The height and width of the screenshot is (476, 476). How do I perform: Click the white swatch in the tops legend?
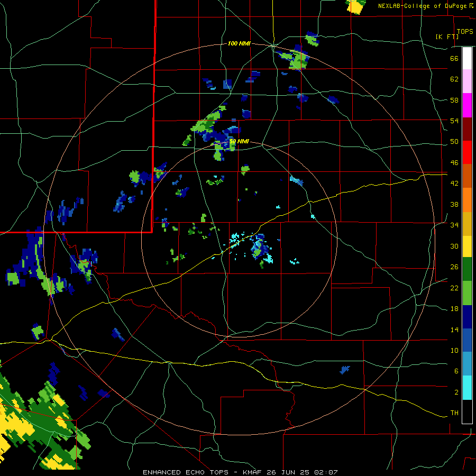[467, 58]
